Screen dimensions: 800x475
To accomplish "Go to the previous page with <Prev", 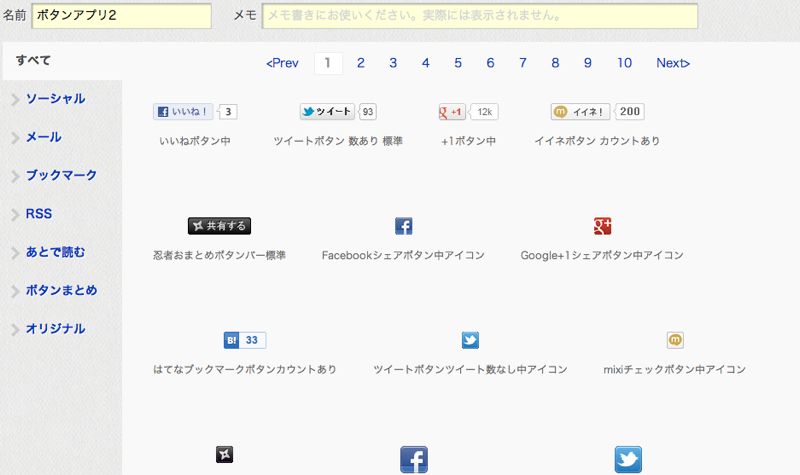I will coord(282,63).
